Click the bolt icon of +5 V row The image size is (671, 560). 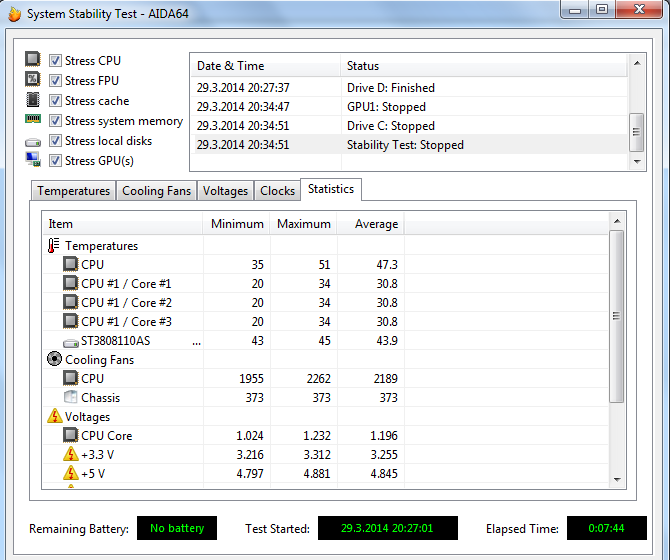tap(71, 473)
